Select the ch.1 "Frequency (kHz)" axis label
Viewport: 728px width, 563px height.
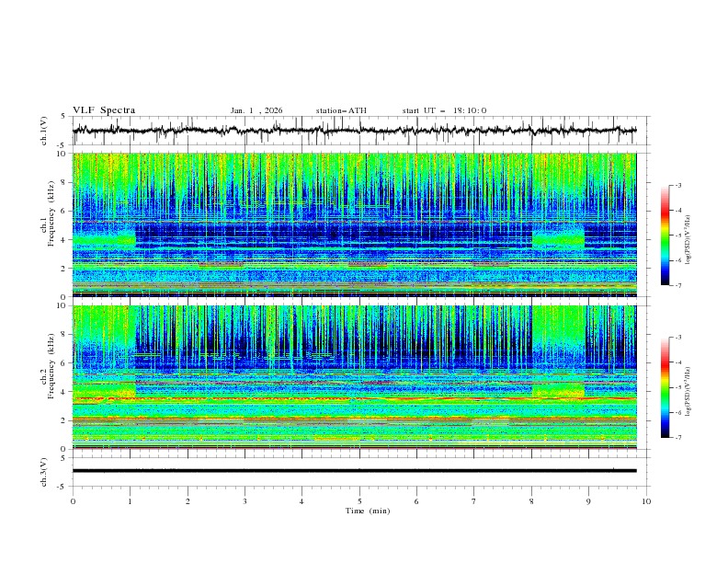[51, 212]
